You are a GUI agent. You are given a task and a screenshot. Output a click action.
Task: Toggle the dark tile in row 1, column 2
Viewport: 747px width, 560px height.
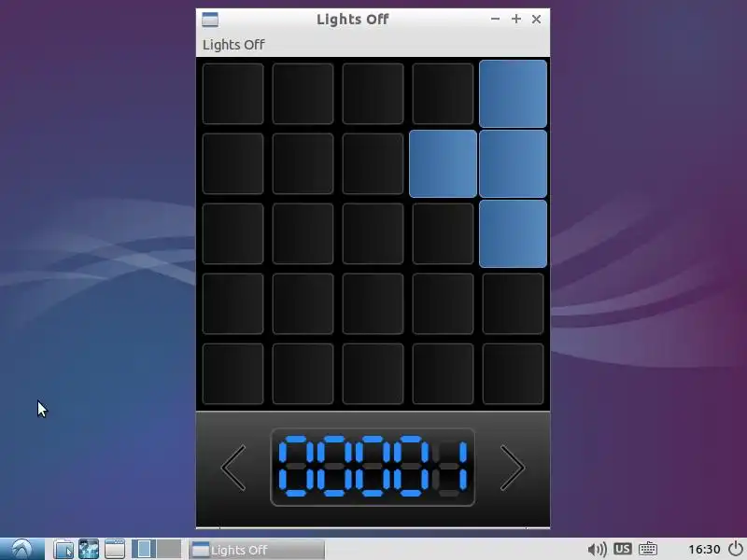pos(303,94)
